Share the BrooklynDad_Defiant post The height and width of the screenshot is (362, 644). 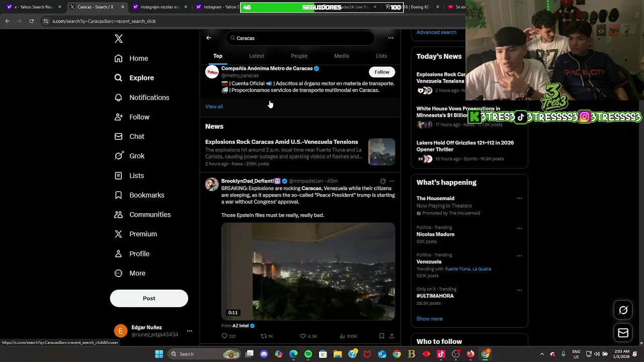(x=392, y=336)
